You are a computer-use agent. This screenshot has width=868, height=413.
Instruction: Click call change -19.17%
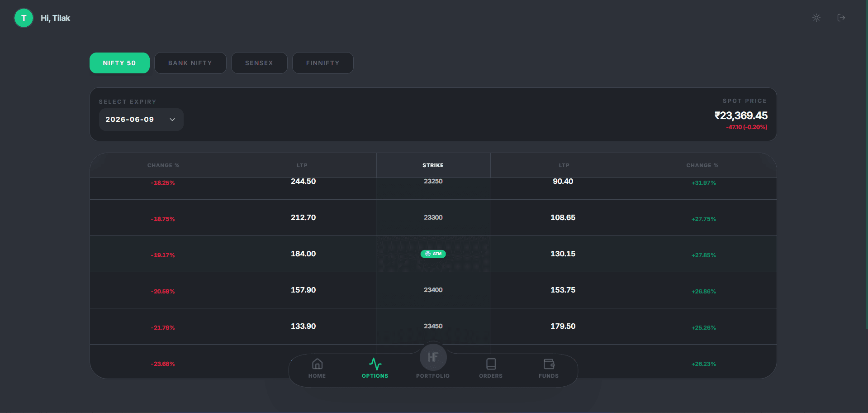tap(163, 255)
